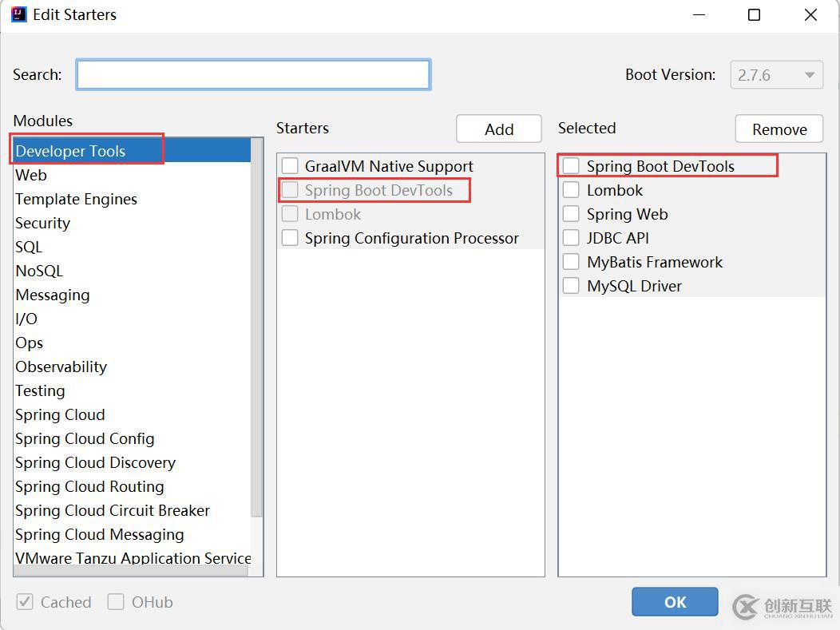Toggle the Cached checkbox

25,602
